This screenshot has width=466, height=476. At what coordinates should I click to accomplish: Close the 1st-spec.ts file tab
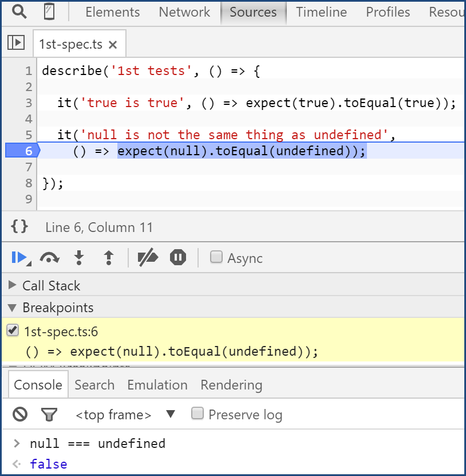pos(113,45)
